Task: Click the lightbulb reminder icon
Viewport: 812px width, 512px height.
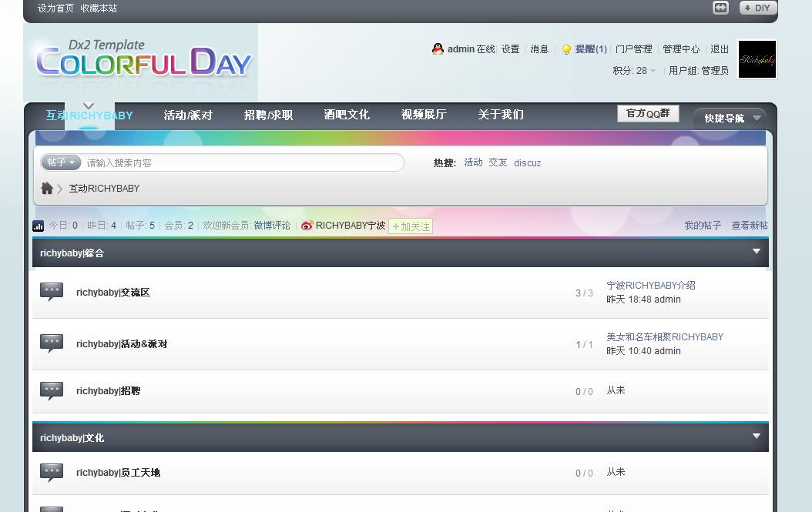Action: point(566,49)
